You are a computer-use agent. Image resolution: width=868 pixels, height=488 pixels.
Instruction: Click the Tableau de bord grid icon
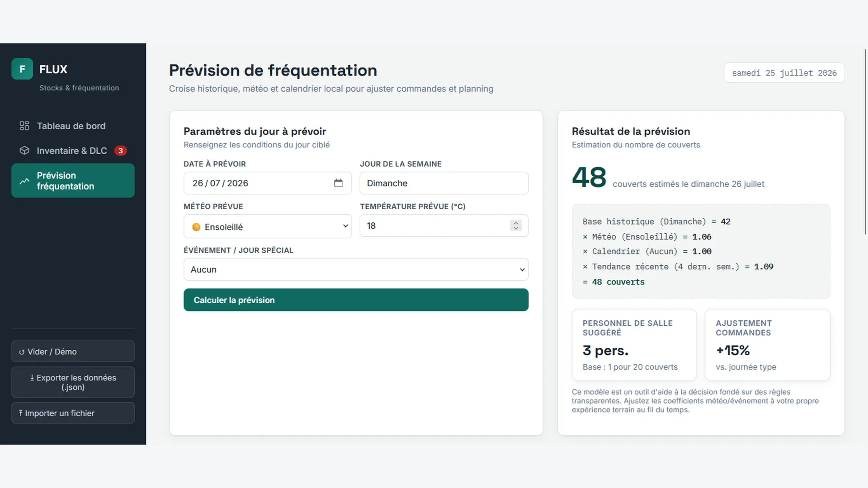[x=24, y=126]
